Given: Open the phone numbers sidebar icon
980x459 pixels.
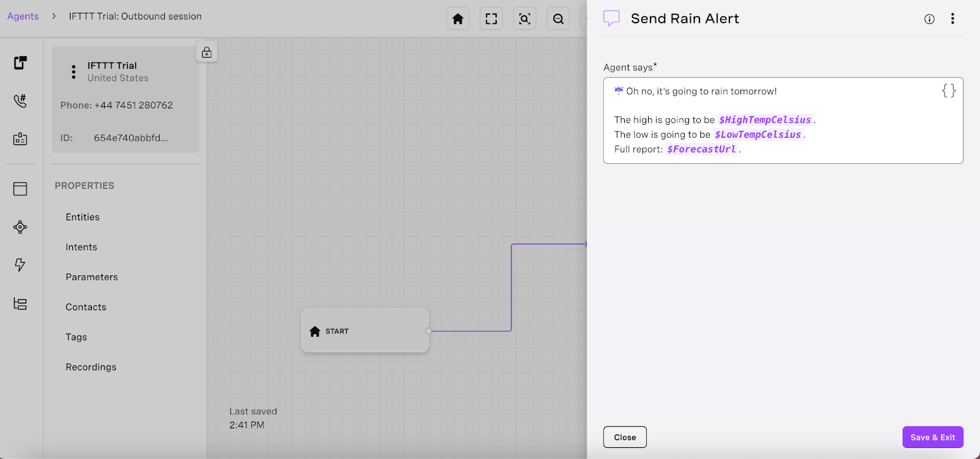Looking at the screenshot, I should tap(20, 100).
